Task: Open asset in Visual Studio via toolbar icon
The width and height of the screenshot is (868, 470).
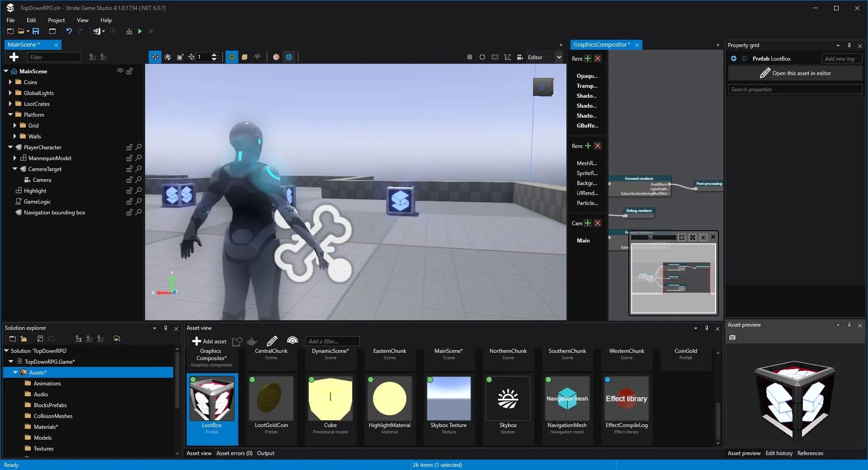Action: tap(96, 31)
